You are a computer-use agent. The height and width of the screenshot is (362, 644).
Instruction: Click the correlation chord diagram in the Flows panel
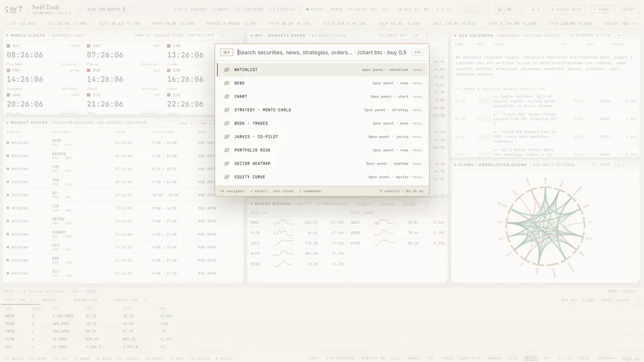[546, 227]
